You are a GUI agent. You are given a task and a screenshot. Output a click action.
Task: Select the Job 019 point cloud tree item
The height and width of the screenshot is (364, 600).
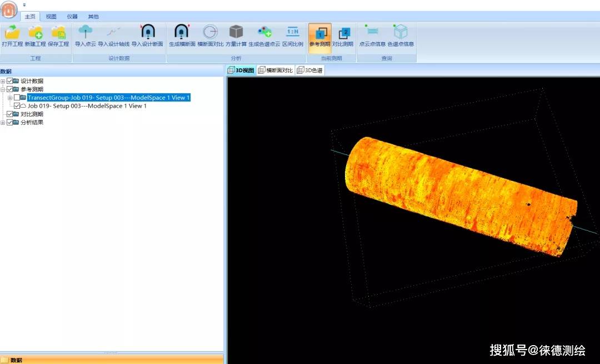pyautogui.click(x=87, y=106)
